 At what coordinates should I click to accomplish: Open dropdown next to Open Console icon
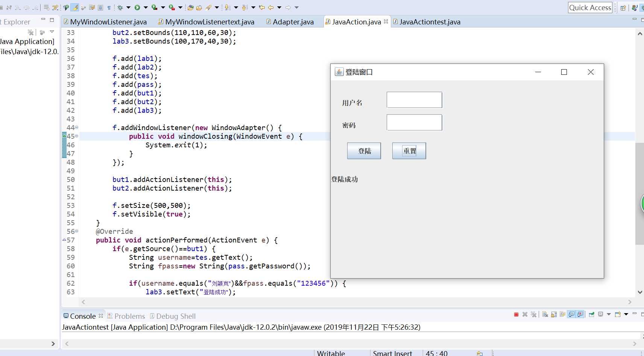point(626,314)
